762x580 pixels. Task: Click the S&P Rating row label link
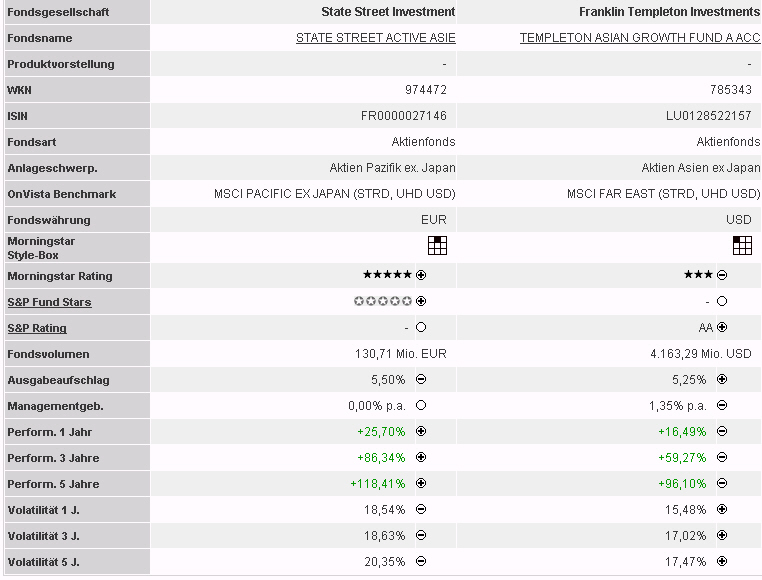click(37, 328)
